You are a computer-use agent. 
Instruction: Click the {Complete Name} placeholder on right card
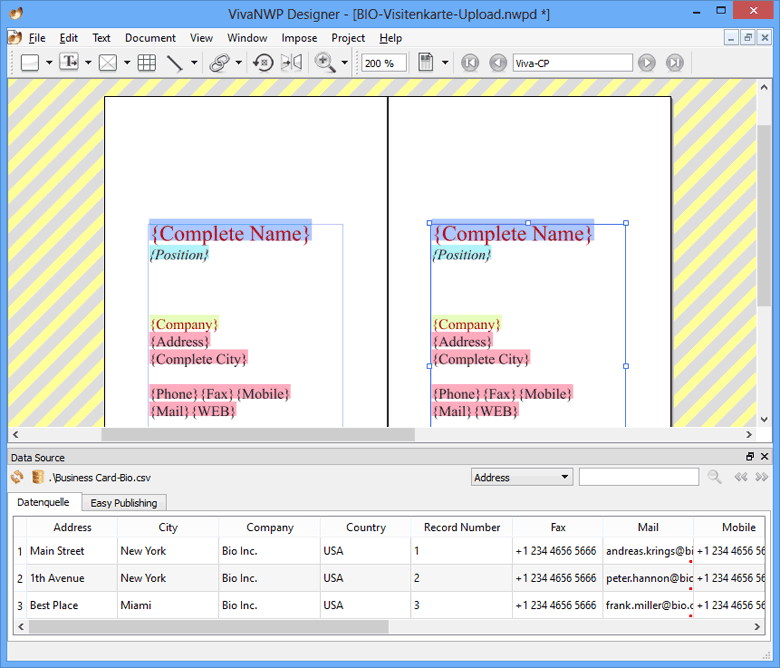pyautogui.click(x=512, y=234)
